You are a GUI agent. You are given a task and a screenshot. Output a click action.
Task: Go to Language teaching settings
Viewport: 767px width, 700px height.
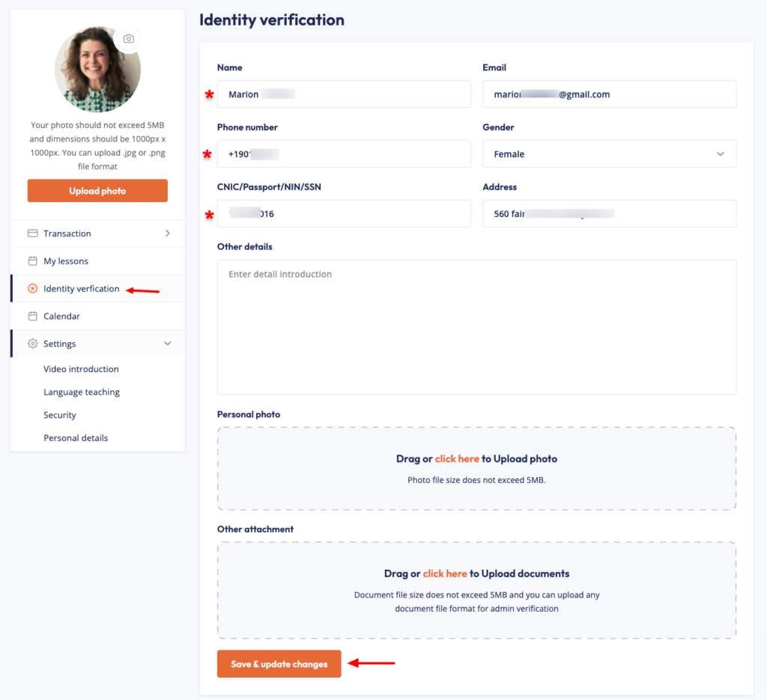click(82, 392)
